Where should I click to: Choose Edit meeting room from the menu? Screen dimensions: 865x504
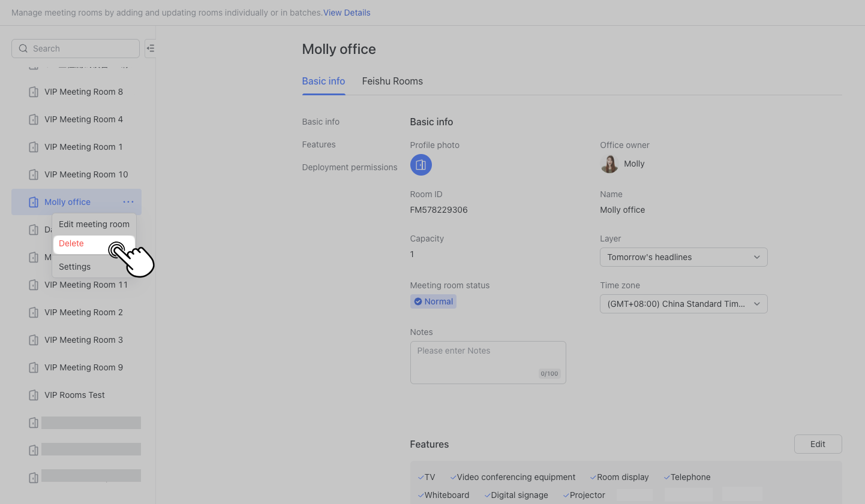94,224
